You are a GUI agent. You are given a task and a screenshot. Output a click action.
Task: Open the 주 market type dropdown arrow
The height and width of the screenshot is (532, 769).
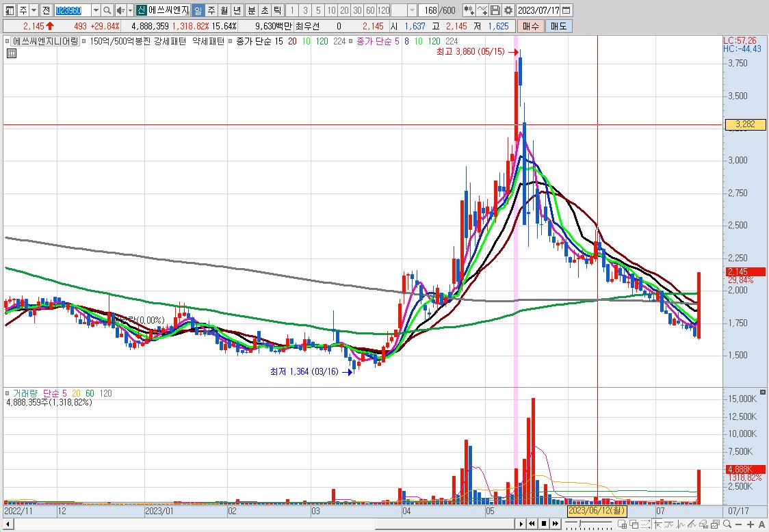[34, 10]
